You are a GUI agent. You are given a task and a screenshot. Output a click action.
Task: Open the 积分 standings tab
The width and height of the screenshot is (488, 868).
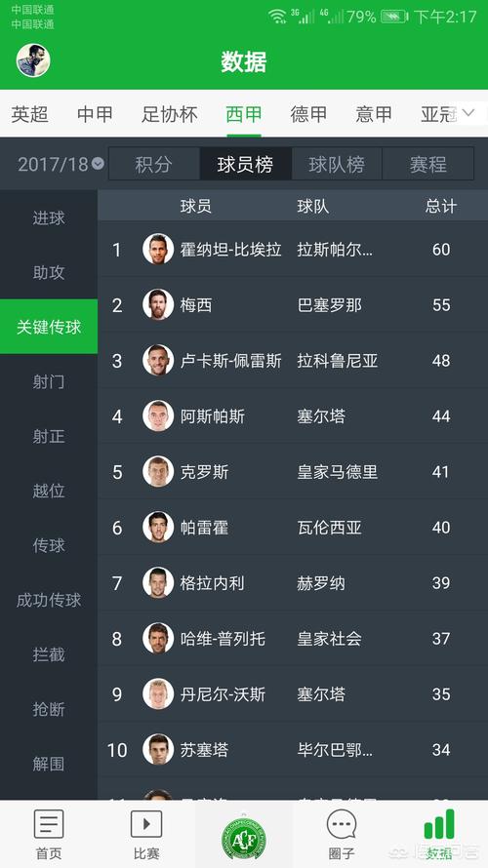click(x=154, y=164)
